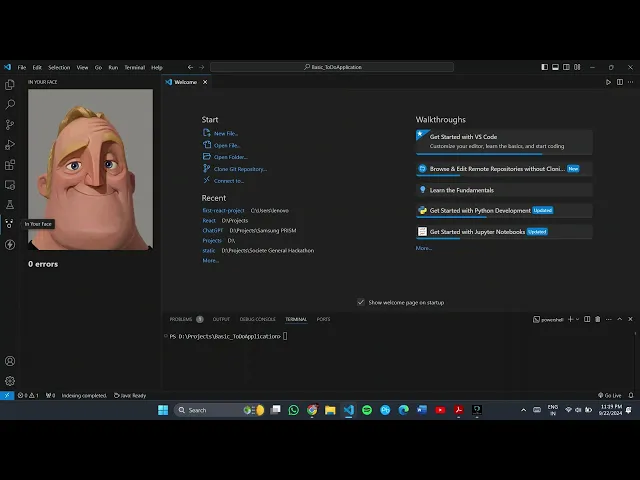640x480 pixels.
Task: Click the Run play icon in editor toolbar
Action: click(608, 82)
